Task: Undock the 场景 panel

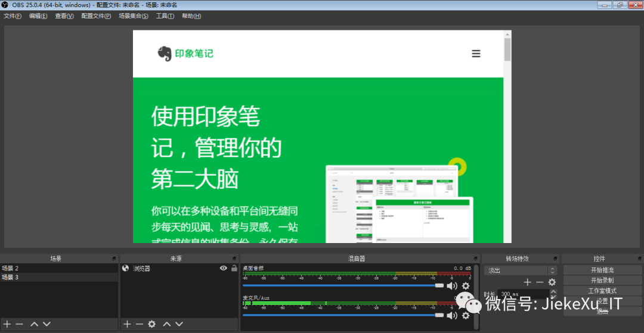Action: 114,259
